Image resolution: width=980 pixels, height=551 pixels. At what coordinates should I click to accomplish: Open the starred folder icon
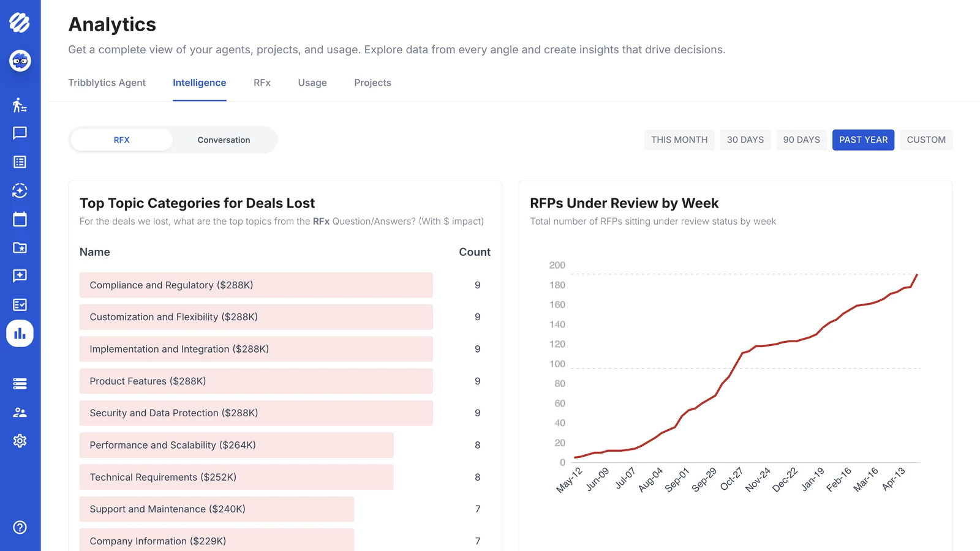[x=20, y=247]
